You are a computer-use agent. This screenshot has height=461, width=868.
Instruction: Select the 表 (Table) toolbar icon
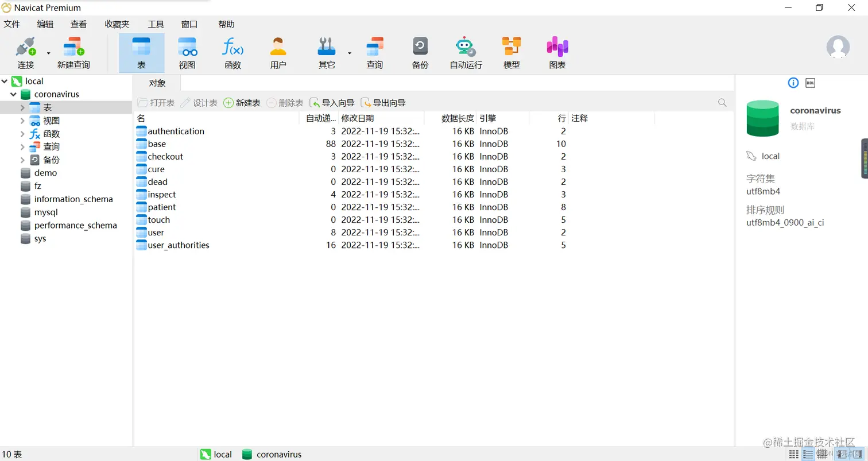141,53
